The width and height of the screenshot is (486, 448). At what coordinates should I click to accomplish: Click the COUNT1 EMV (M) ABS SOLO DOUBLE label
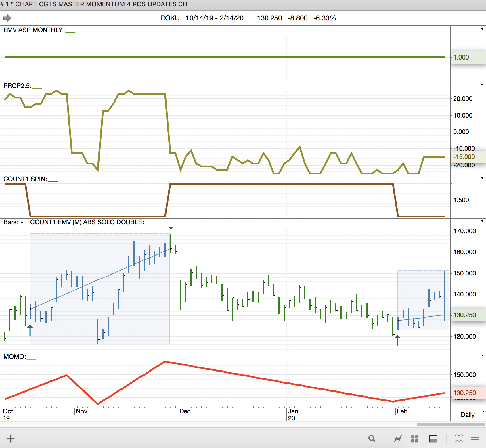coord(87,222)
